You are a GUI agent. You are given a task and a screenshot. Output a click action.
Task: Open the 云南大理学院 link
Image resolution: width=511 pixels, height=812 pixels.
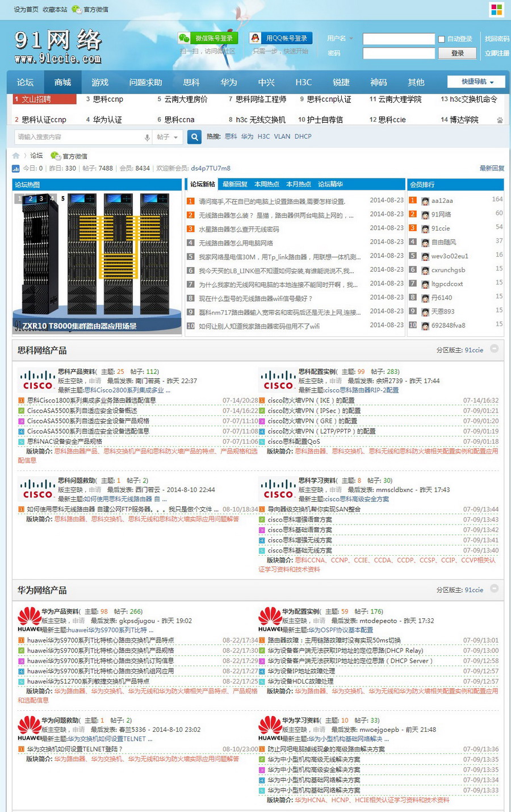coord(400,99)
